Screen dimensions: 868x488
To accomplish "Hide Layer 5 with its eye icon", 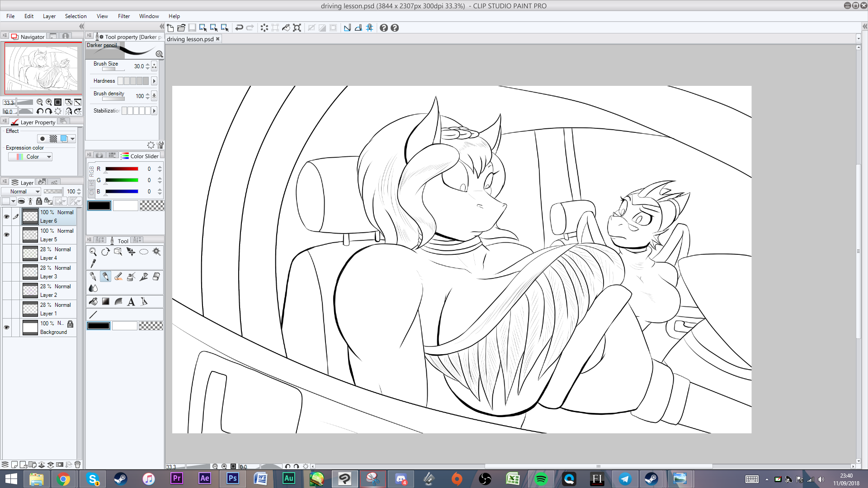I will pyautogui.click(x=6, y=235).
